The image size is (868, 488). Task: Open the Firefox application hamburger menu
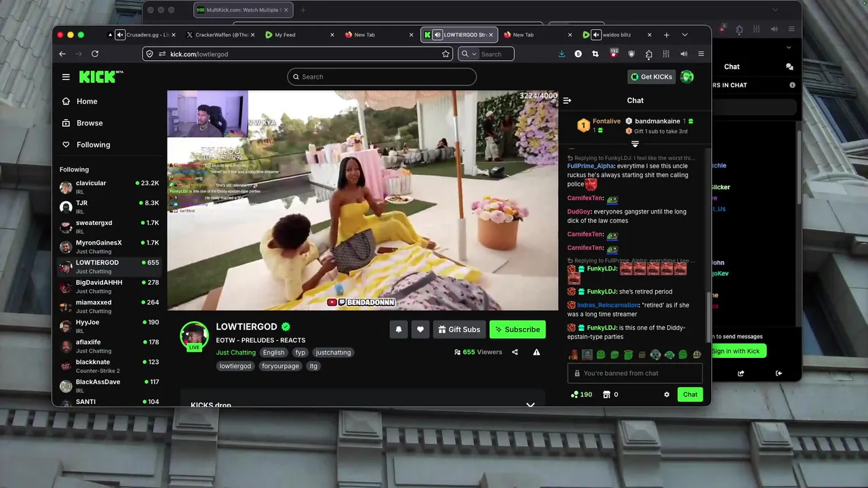(x=701, y=54)
